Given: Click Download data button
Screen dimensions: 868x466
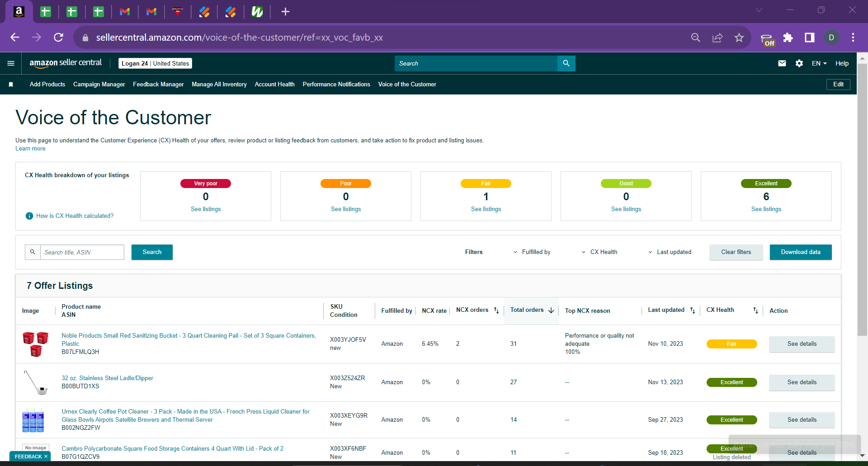Looking at the screenshot, I should tap(801, 252).
